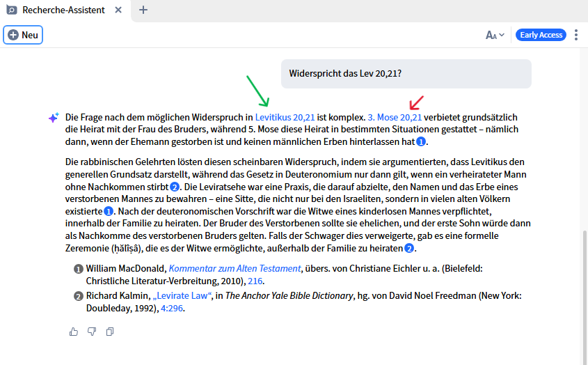Click the text 'Richard Kalmin'
This screenshot has height=365, width=588.
118,295
